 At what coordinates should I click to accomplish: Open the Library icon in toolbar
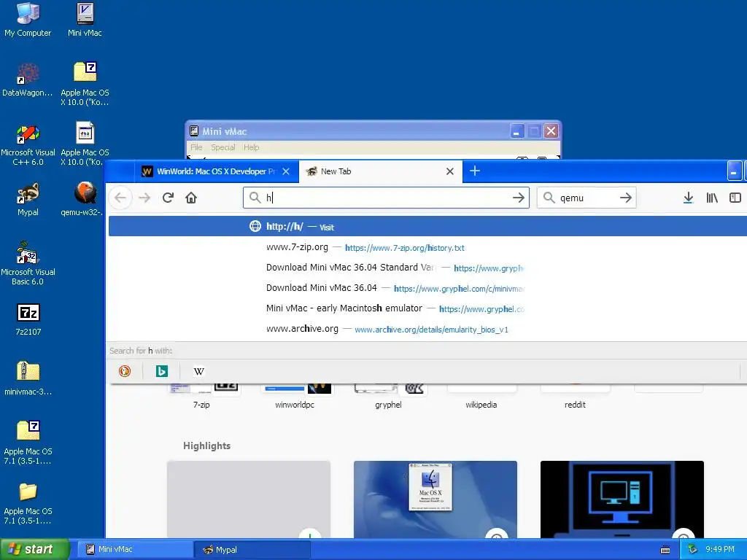click(x=712, y=198)
